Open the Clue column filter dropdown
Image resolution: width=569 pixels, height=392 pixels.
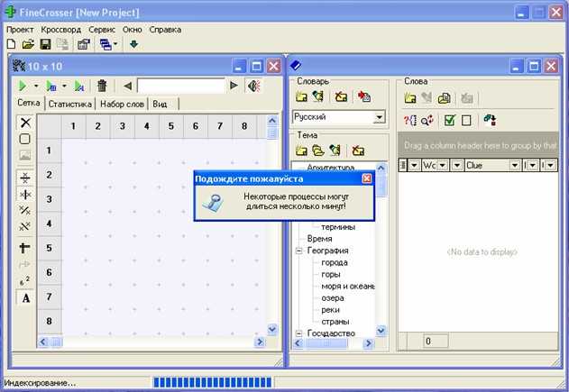pyautogui.click(x=514, y=166)
